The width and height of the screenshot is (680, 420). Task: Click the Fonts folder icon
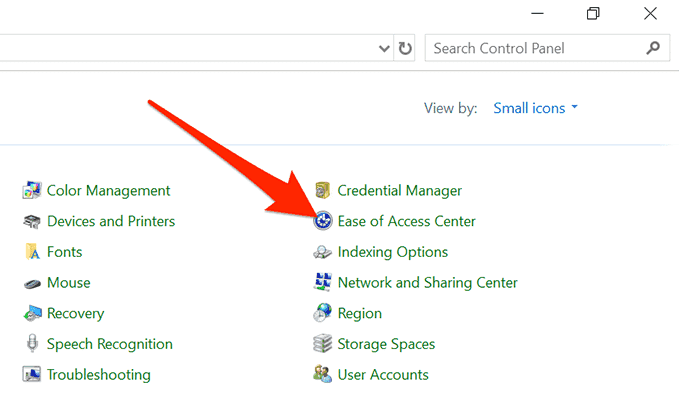(x=31, y=252)
